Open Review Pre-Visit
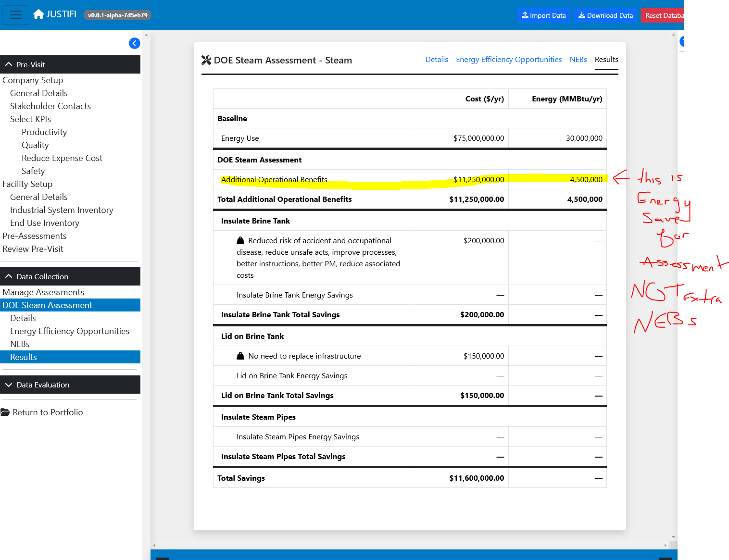This screenshot has height=560, width=729. click(x=33, y=249)
